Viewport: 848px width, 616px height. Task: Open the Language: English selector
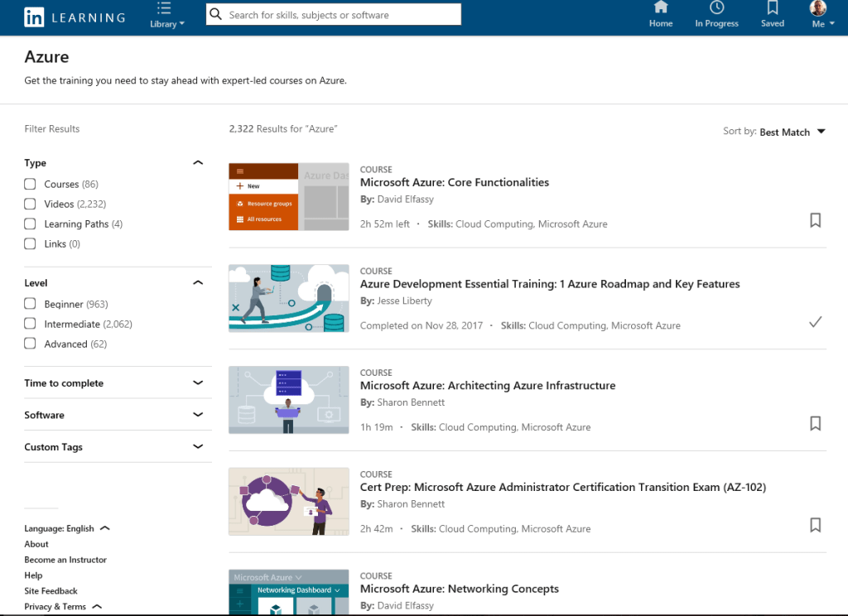(67, 528)
